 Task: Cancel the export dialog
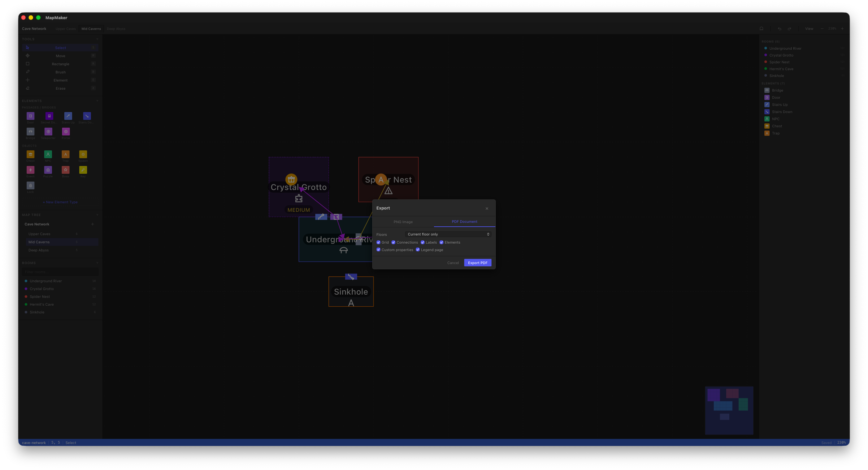coord(453,263)
